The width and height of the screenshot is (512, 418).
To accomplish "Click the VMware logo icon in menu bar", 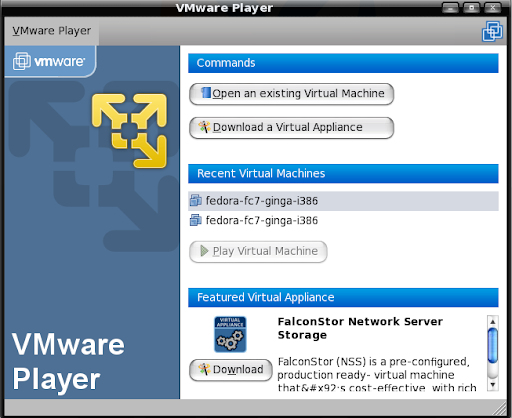I will (492, 31).
